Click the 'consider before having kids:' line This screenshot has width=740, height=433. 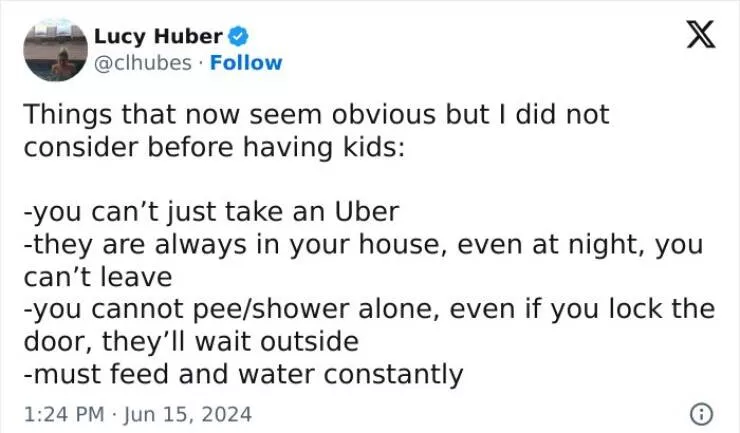[x=214, y=147]
